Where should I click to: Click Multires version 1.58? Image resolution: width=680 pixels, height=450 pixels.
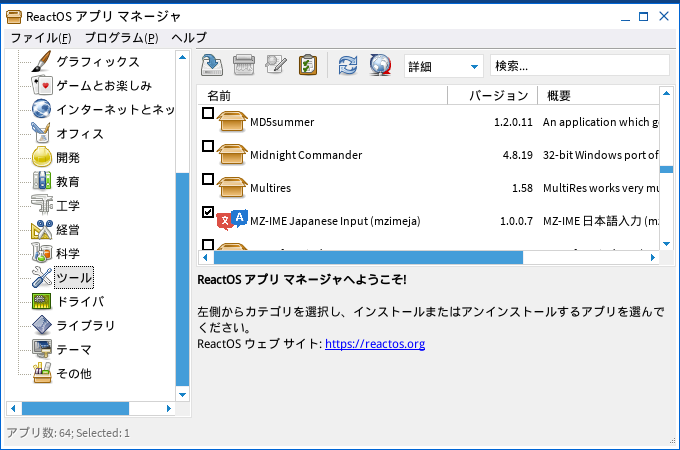pos(522,188)
